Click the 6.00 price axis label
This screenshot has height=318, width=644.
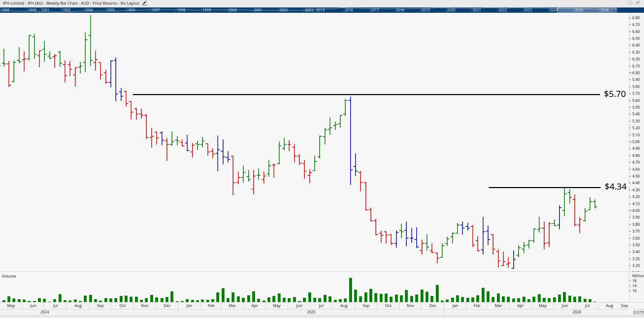coord(636,73)
